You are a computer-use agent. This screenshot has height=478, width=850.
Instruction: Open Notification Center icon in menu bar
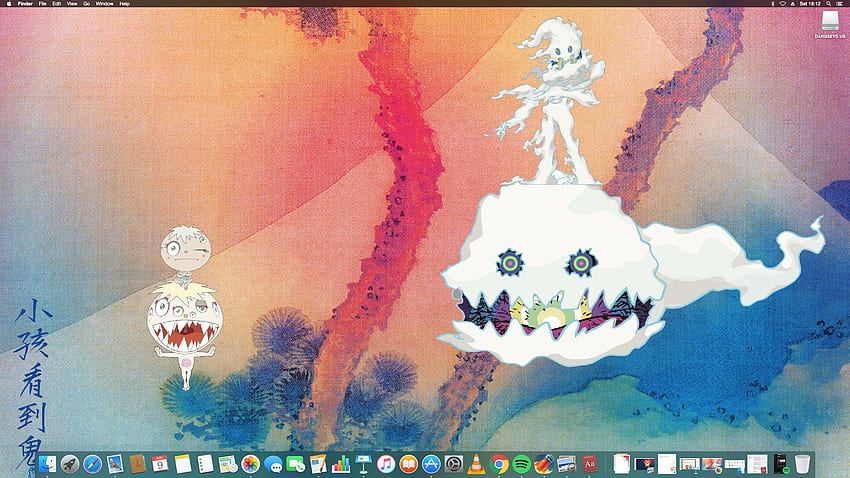(839, 3)
